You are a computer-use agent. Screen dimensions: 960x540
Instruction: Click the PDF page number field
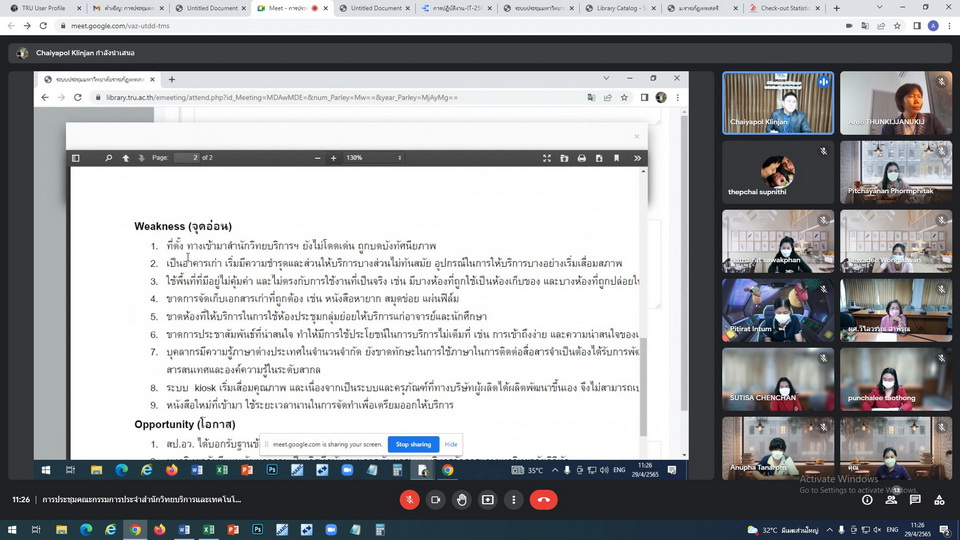point(187,158)
